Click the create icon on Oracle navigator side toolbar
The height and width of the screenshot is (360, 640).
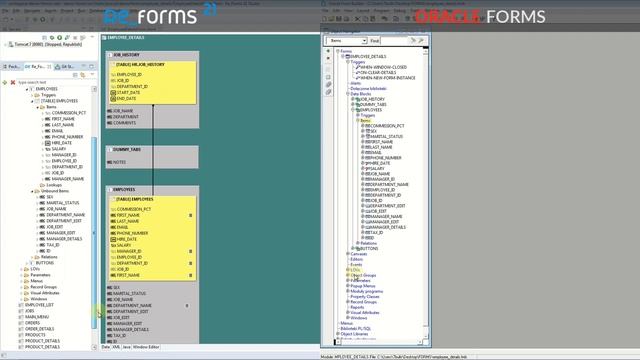coord(328,51)
